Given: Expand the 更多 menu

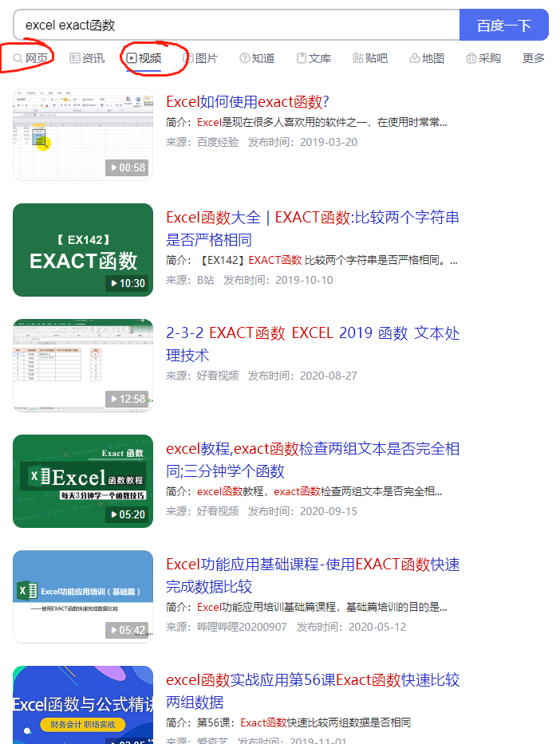Looking at the screenshot, I should pyautogui.click(x=534, y=58).
